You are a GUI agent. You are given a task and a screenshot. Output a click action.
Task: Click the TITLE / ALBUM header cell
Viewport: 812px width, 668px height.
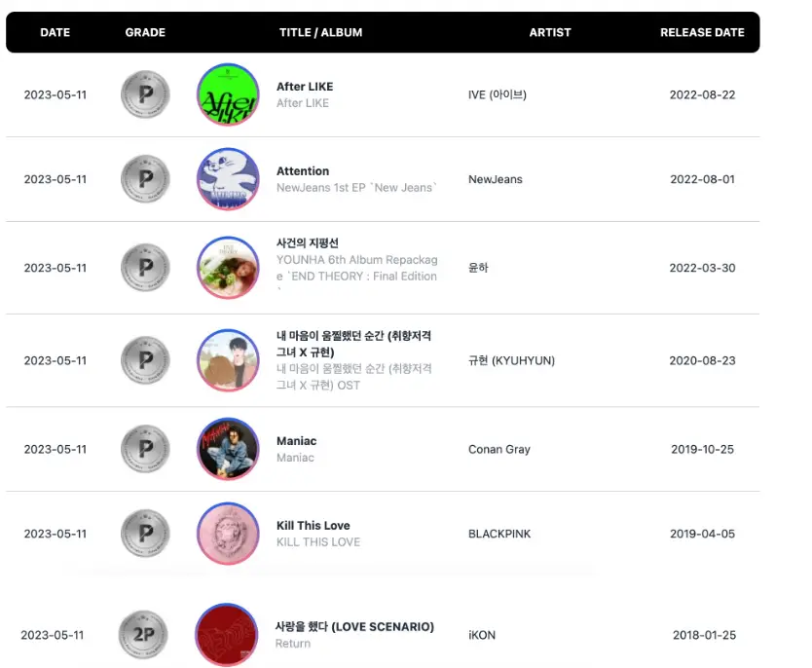pos(321,32)
